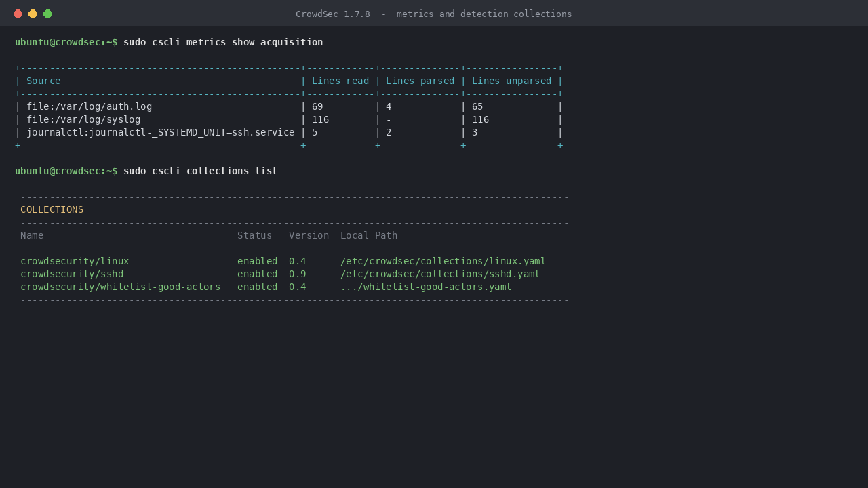Click 'enabled' status of crowdsecurity/linux
This screenshot has height=488, width=868.
[x=258, y=261]
